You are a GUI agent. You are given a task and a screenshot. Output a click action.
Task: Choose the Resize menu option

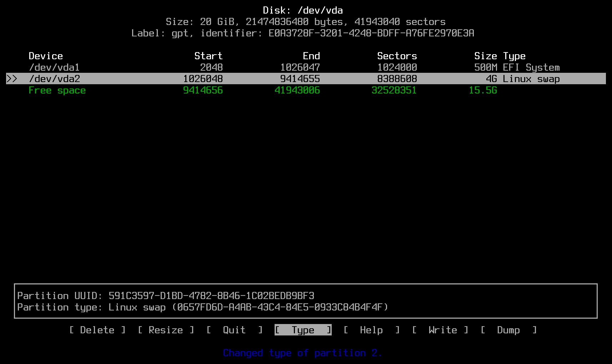166,330
